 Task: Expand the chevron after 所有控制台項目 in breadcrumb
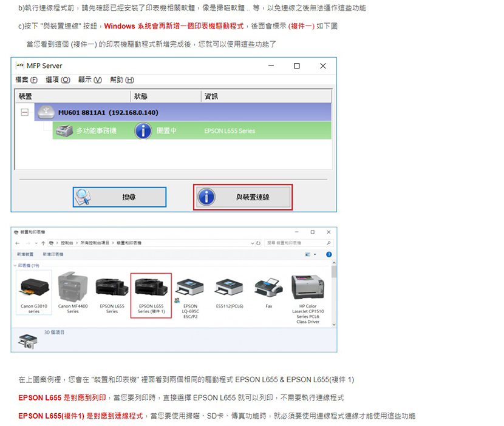click(x=113, y=243)
